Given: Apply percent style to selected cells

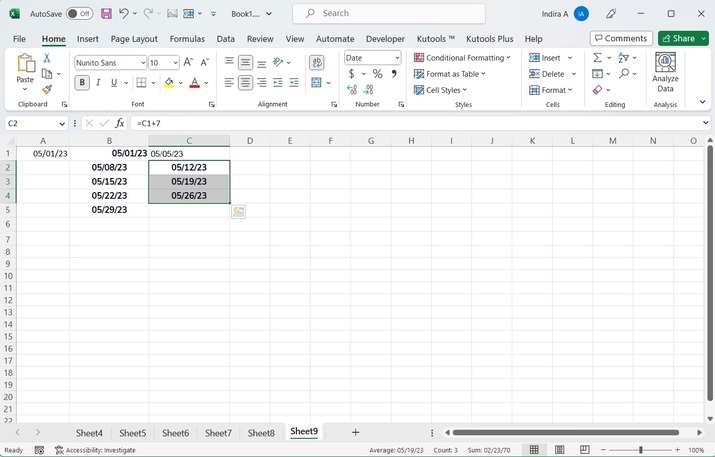Looking at the screenshot, I should pyautogui.click(x=377, y=74).
